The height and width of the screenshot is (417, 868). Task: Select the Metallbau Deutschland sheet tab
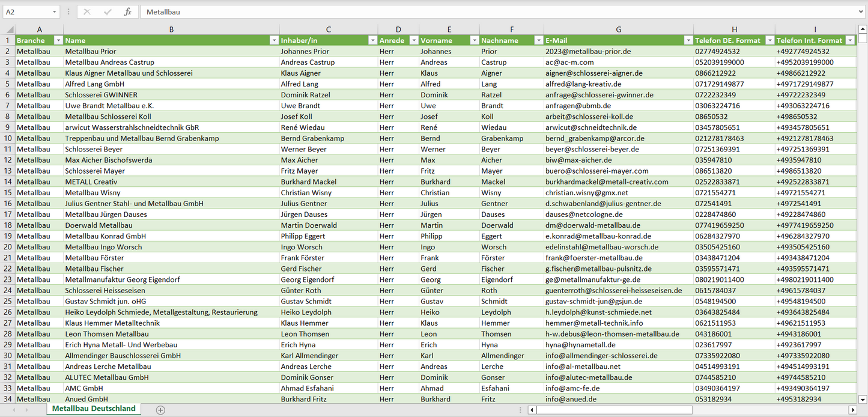94,409
